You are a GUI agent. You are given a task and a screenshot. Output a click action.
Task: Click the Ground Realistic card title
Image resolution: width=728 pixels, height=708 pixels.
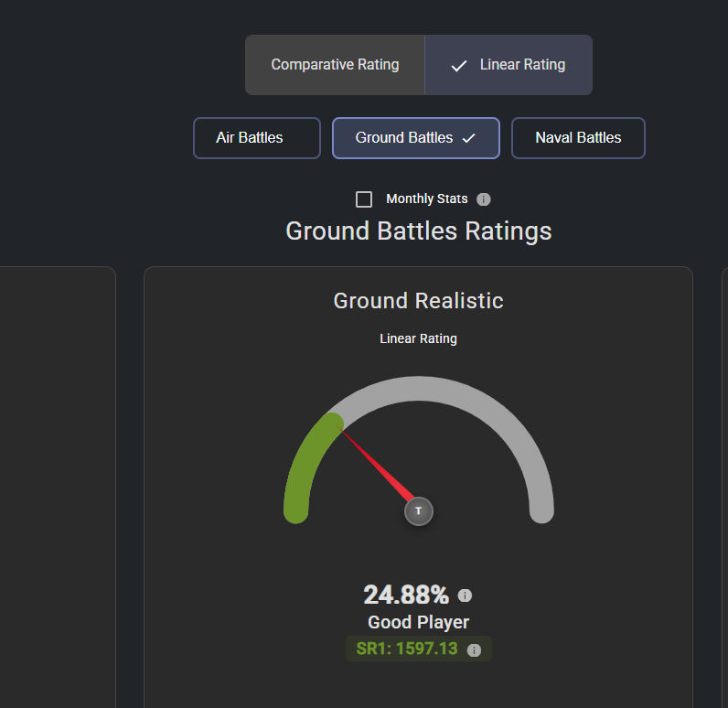tap(418, 301)
